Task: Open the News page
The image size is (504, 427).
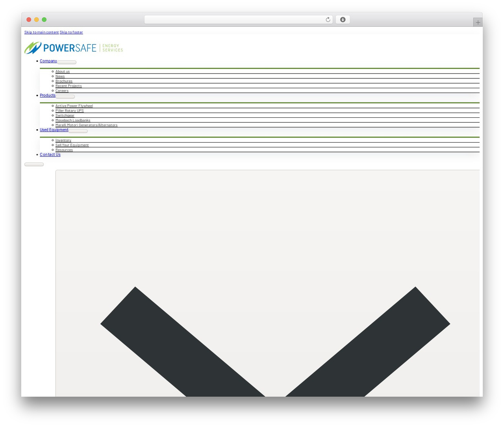Action: pyautogui.click(x=60, y=76)
